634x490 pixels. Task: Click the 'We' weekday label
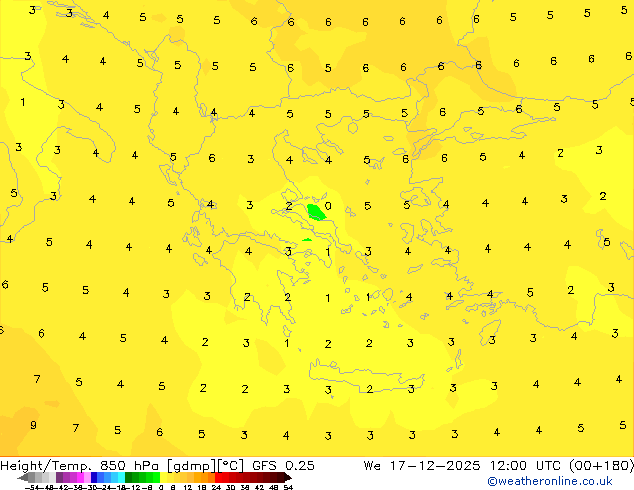pyautogui.click(x=372, y=466)
